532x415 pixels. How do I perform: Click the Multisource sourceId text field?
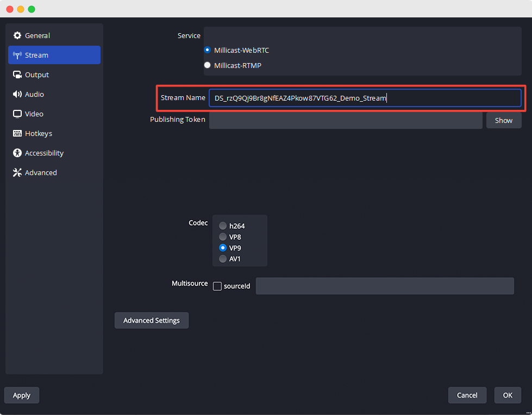click(x=384, y=286)
